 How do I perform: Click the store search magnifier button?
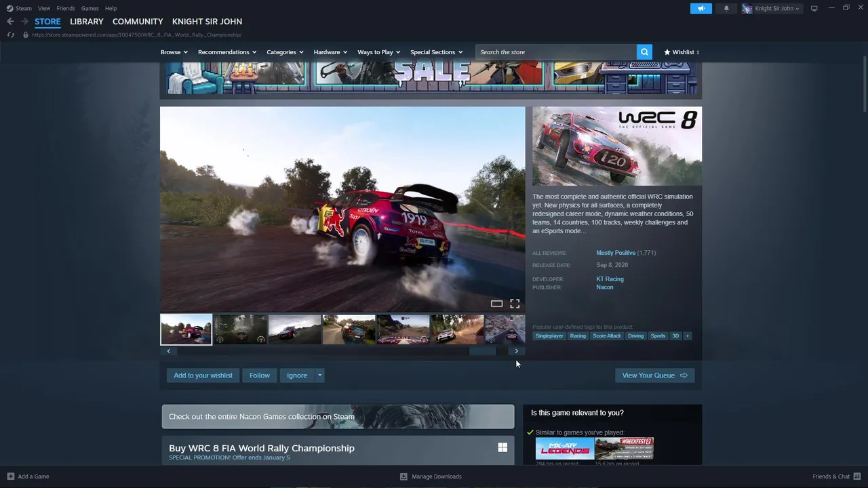pyautogui.click(x=644, y=52)
